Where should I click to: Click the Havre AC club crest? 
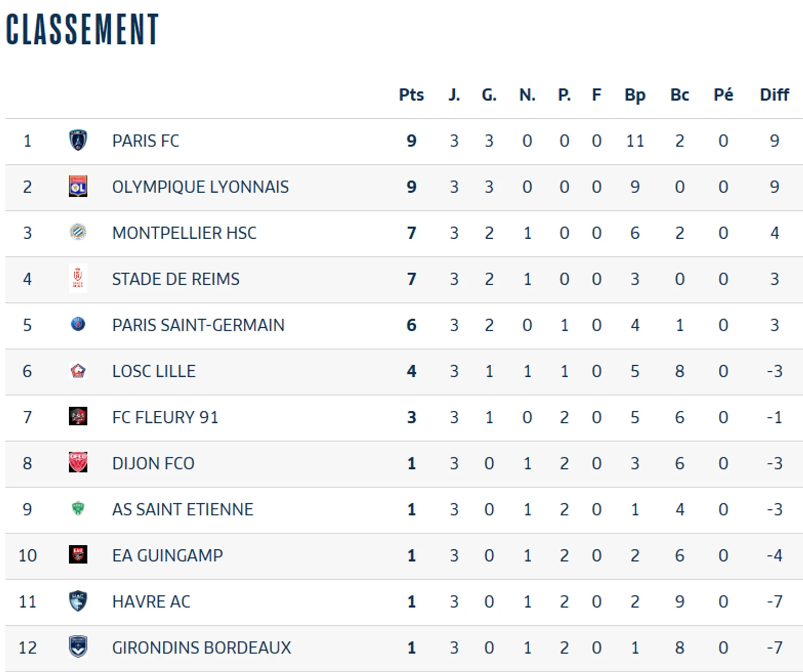pos(78,601)
